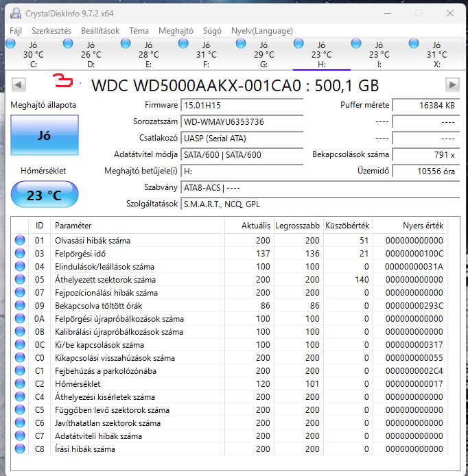Select the C: drive tab

tap(34, 54)
